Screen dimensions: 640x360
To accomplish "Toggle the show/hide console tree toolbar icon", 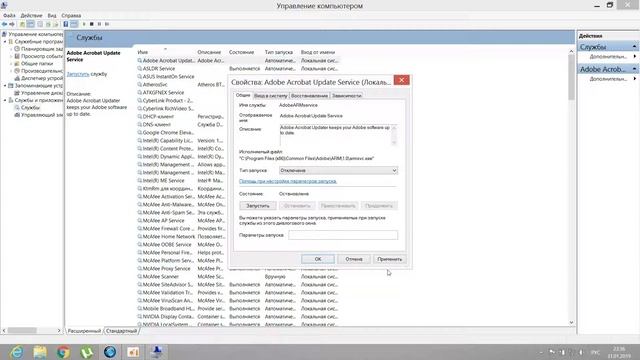I will coord(31,24).
